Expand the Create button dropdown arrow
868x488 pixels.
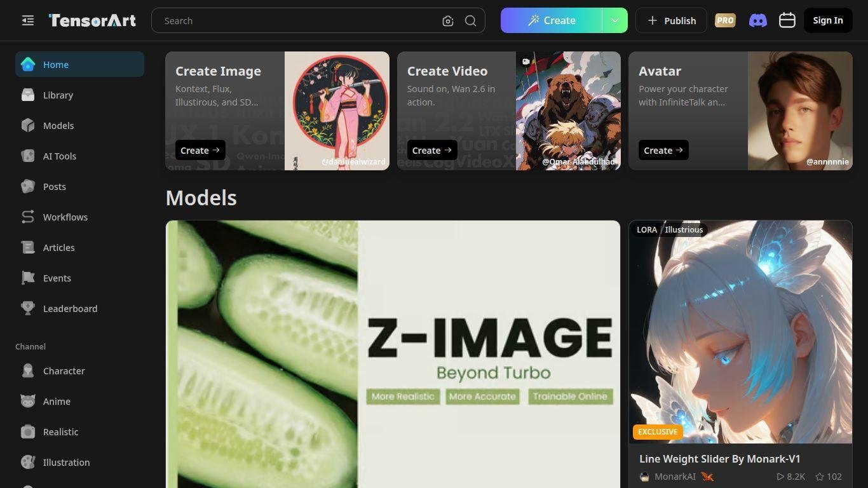[x=614, y=20]
